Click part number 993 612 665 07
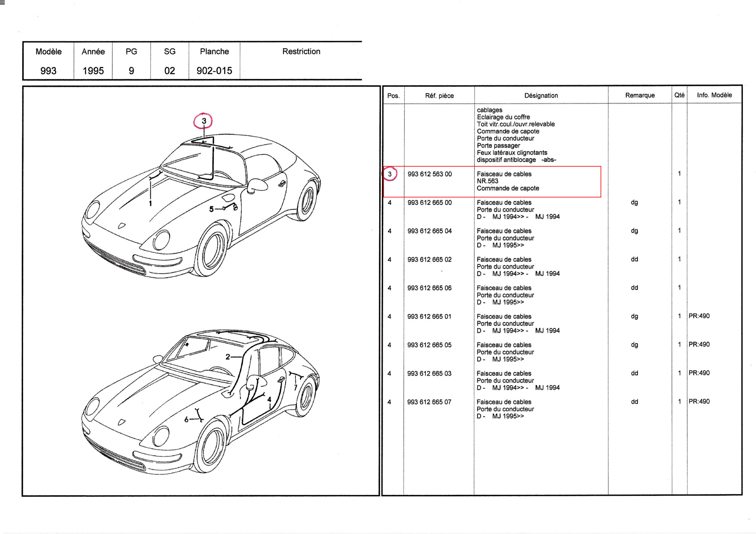This screenshot has width=756, height=534. 429,402
